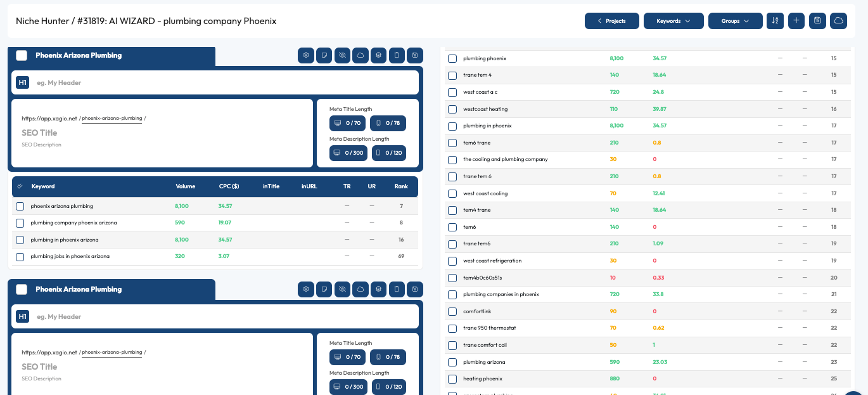The width and height of the screenshot is (868, 395).
Task: Click the notes icon in first group toolbar
Action: [324, 55]
